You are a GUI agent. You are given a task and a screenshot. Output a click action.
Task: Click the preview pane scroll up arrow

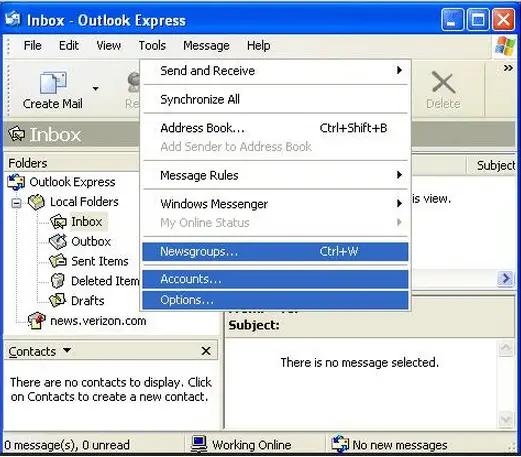(506, 348)
